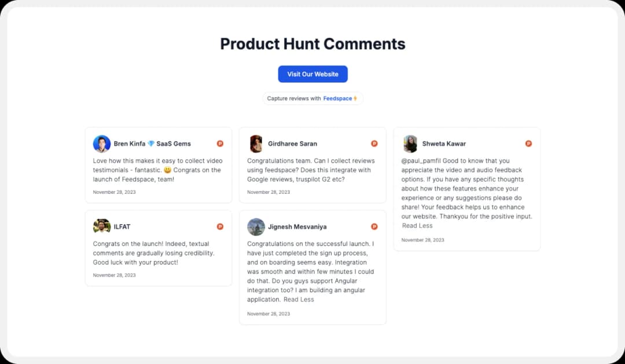Click the Capture reviews with Feedspace badge
The width and height of the screenshot is (625, 364).
click(312, 98)
